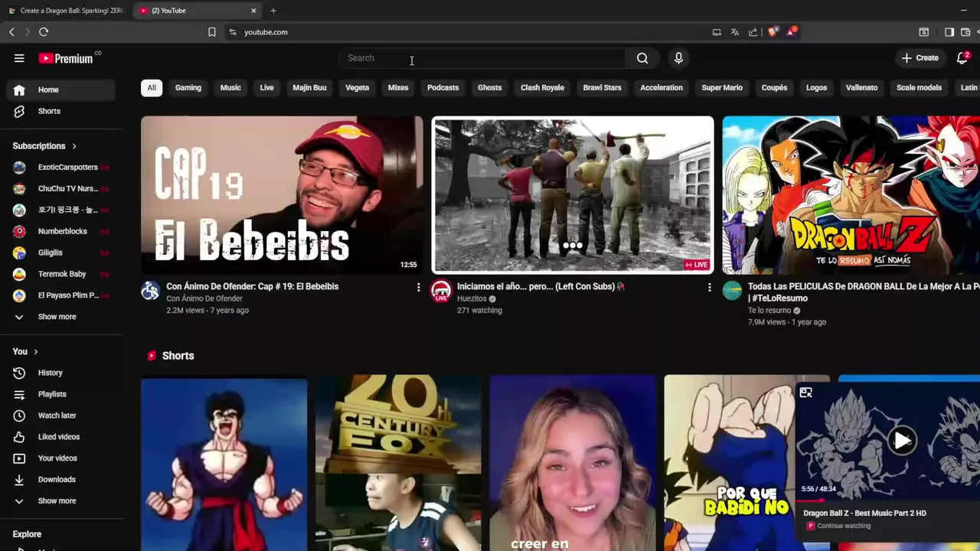The width and height of the screenshot is (980, 551).
Task: Expand the miniplayer using its corner icon
Action: (805, 393)
